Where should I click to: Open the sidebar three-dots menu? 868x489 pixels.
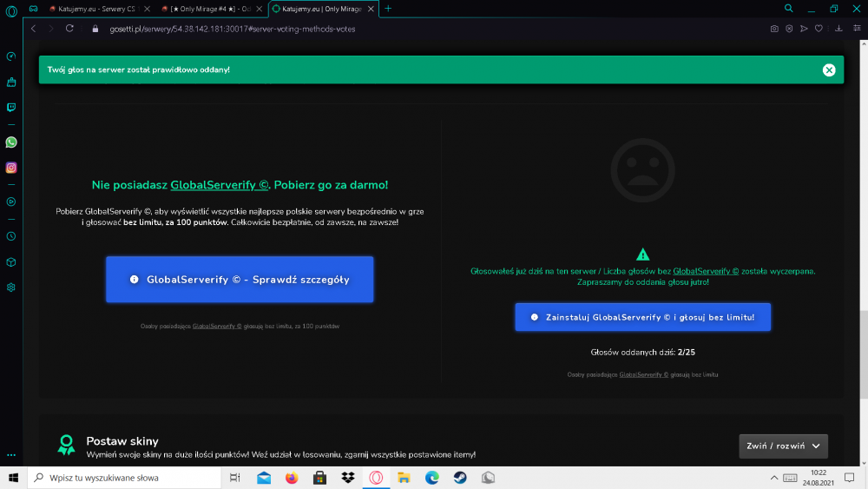click(11, 455)
